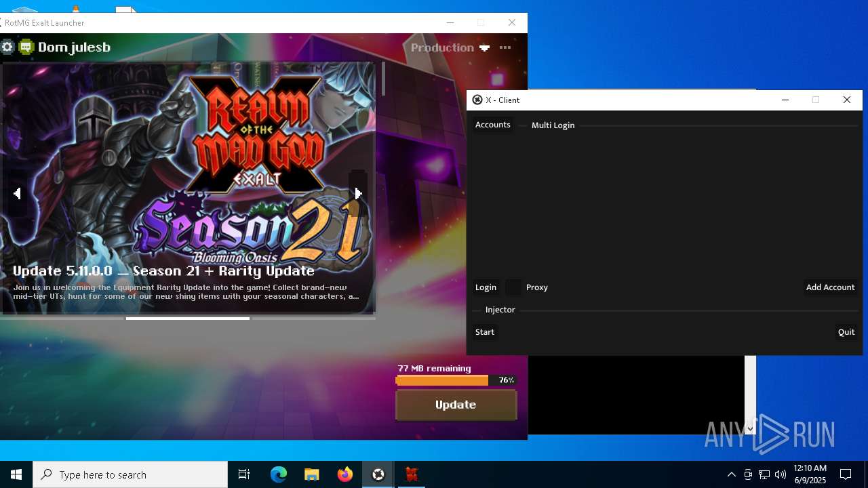Click the taskbar search box
Screen dimensions: 868x488
pos(130,474)
